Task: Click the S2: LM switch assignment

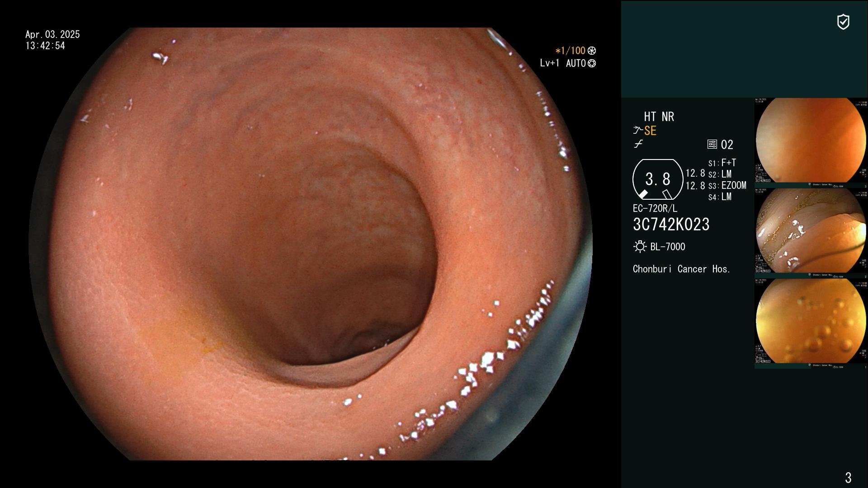Action: pos(720,174)
